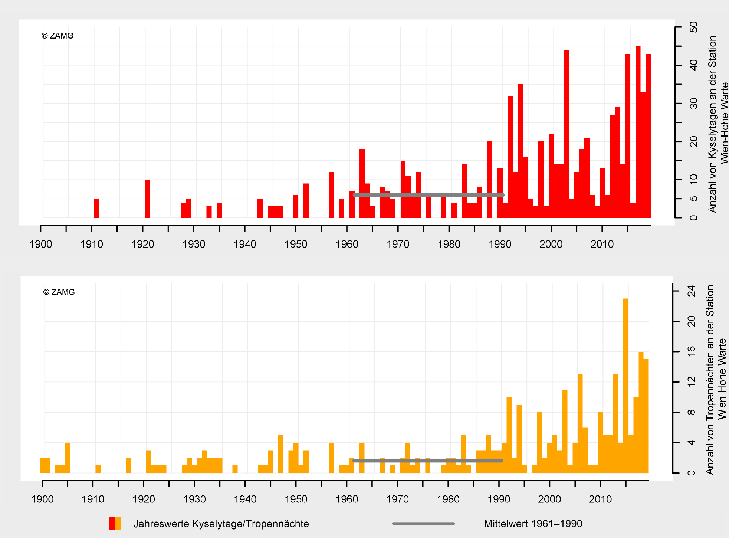The height and width of the screenshot is (560, 752).
Task: Click the 2000 label on the bottom chart axis
Action: pos(549,499)
